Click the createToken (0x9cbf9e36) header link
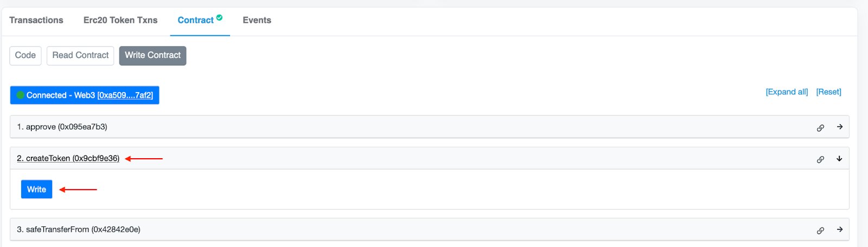Viewport: 868px width, 247px height. click(x=68, y=158)
